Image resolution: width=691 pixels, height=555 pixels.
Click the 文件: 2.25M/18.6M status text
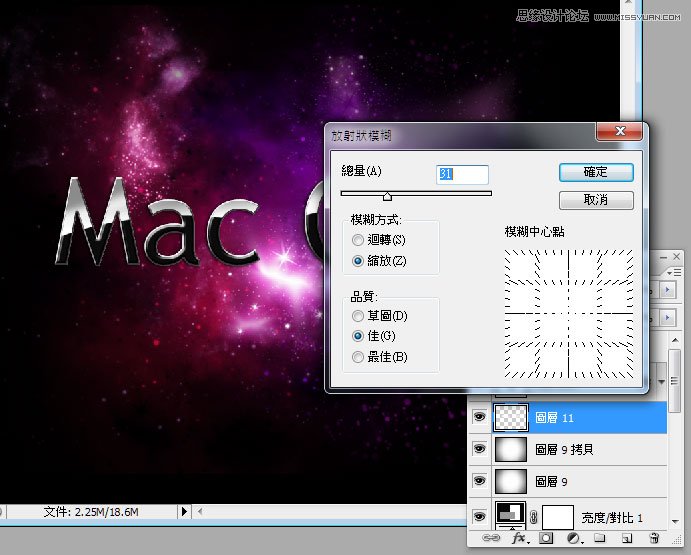(91, 512)
